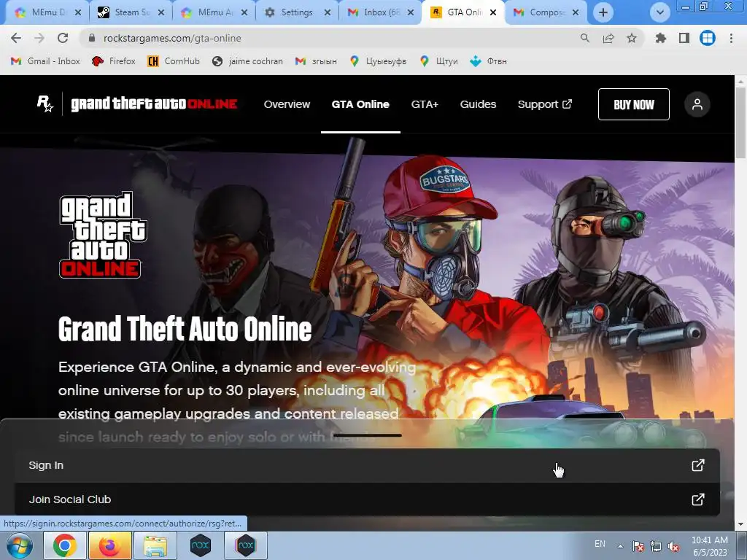Switch to the MEmu D tab

pyautogui.click(x=47, y=12)
